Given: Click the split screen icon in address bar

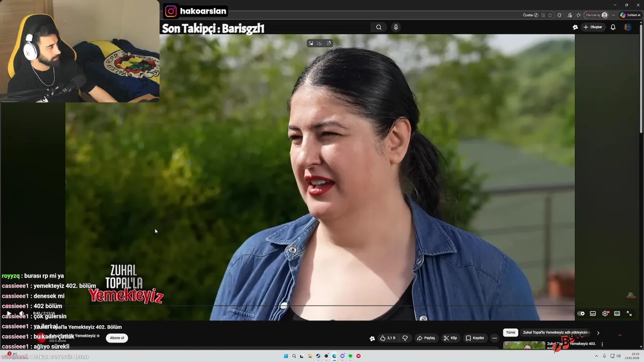Looking at the screenshot, I should (543, 15).
